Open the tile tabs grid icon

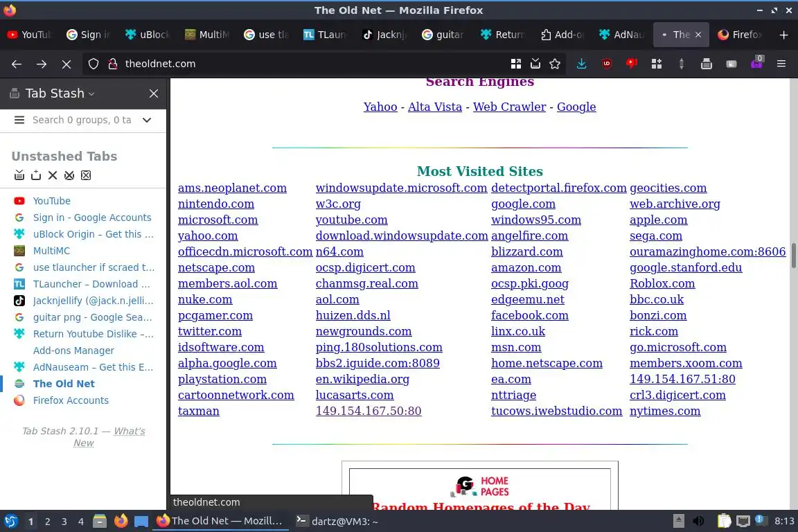click(x=515, y=64)
